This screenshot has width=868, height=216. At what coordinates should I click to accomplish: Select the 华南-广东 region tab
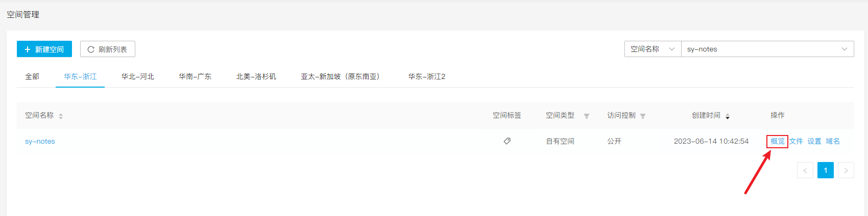(x=195, y=76)
